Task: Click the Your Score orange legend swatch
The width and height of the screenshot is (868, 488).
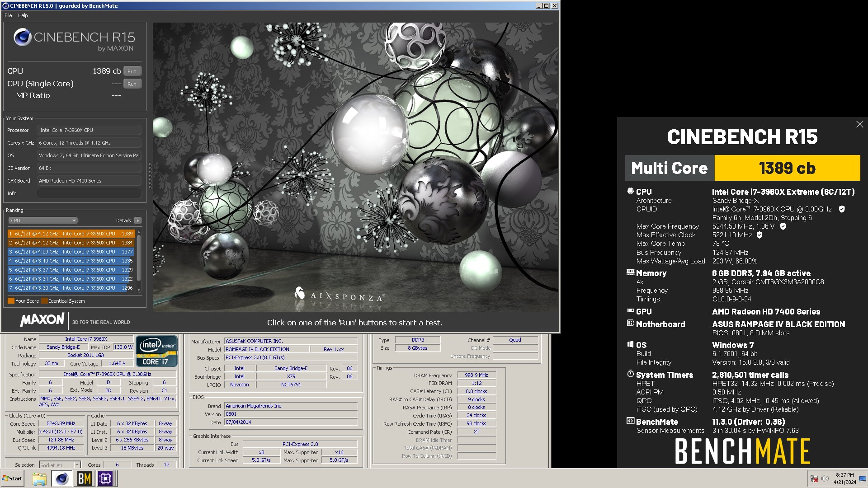Action: click(11, 301)
